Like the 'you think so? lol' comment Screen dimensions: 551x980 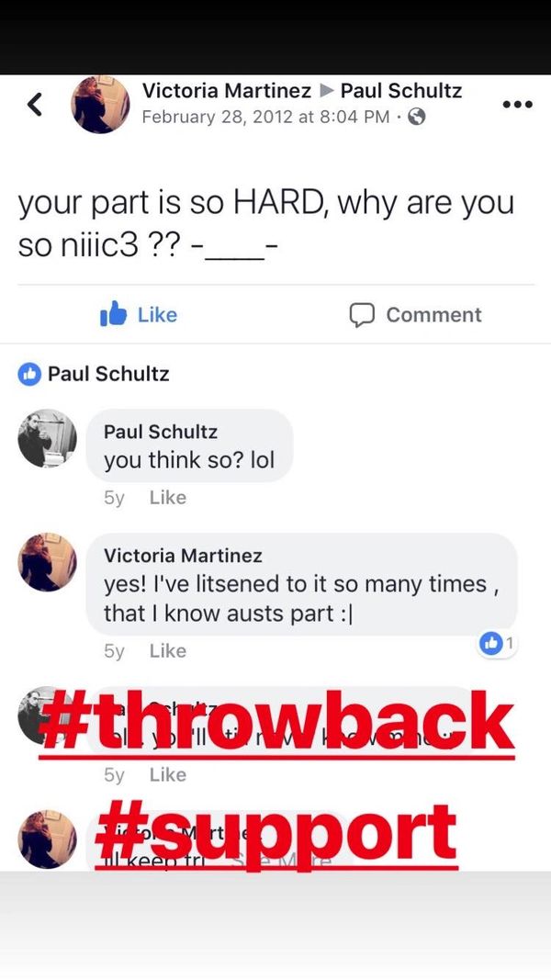[167, 498]
